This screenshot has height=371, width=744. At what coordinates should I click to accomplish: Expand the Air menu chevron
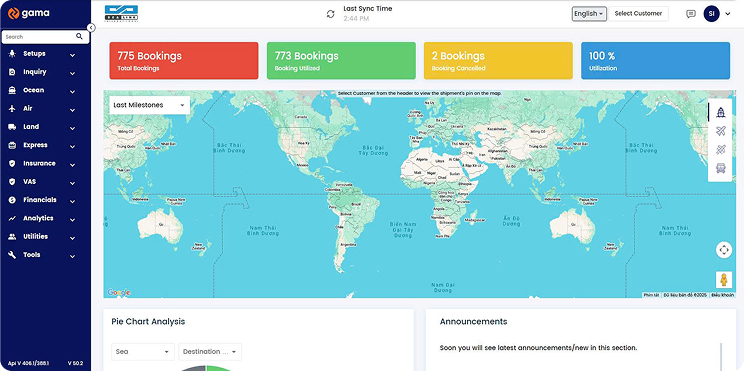[x=72, y=110]
